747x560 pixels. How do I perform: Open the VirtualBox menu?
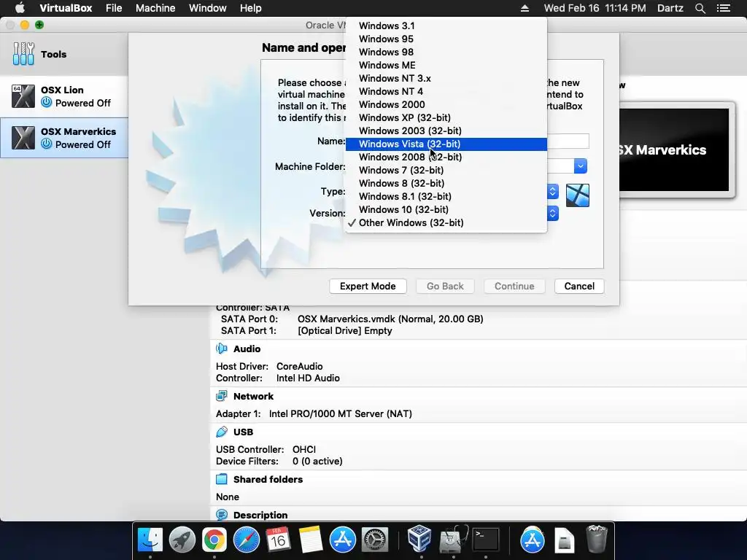coord(66,8)
